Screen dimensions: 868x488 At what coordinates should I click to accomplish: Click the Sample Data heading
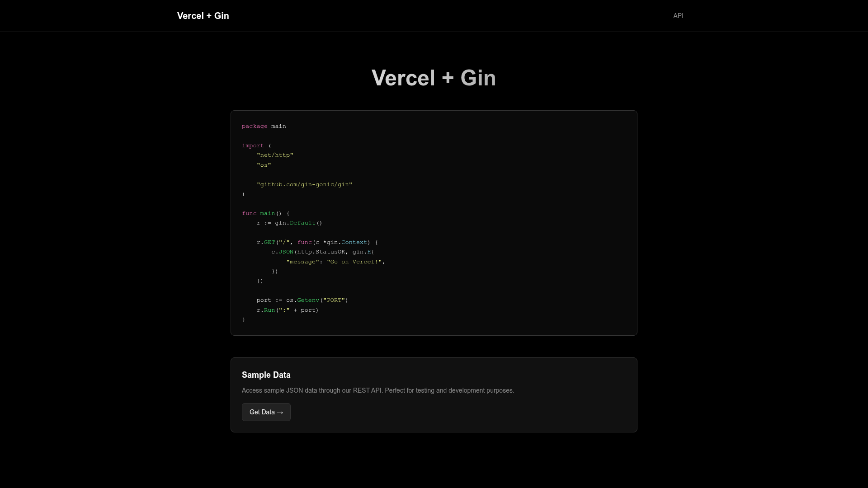(x=266, y=375)
